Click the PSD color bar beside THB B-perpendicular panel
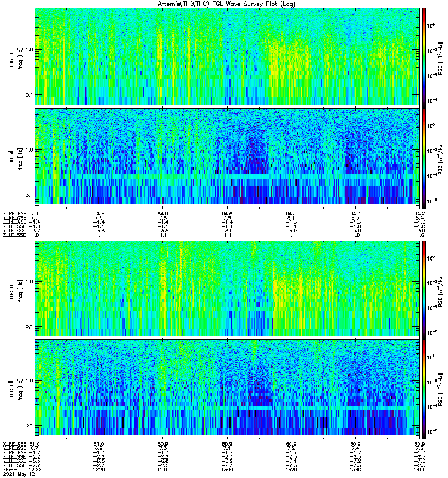Screen dimensions: 448x478 tap(424, 57)
